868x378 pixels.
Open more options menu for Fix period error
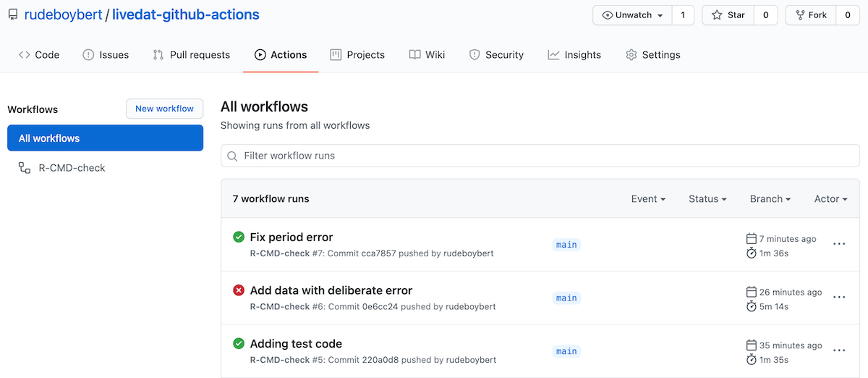839,244
